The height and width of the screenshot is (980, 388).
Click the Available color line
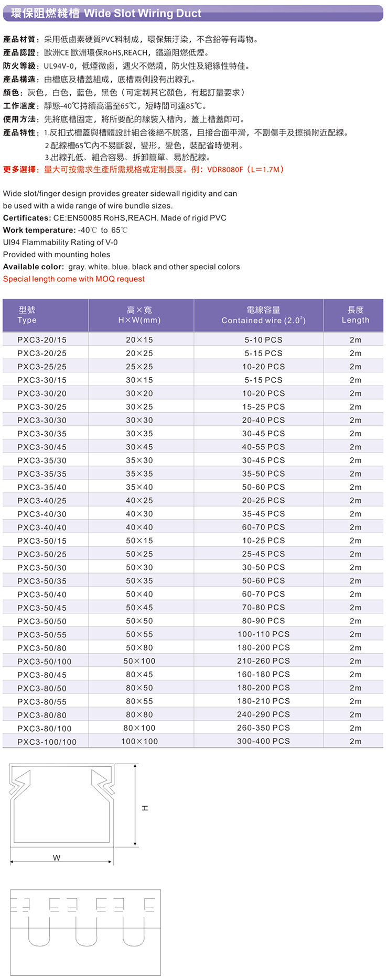pos(121,267)
